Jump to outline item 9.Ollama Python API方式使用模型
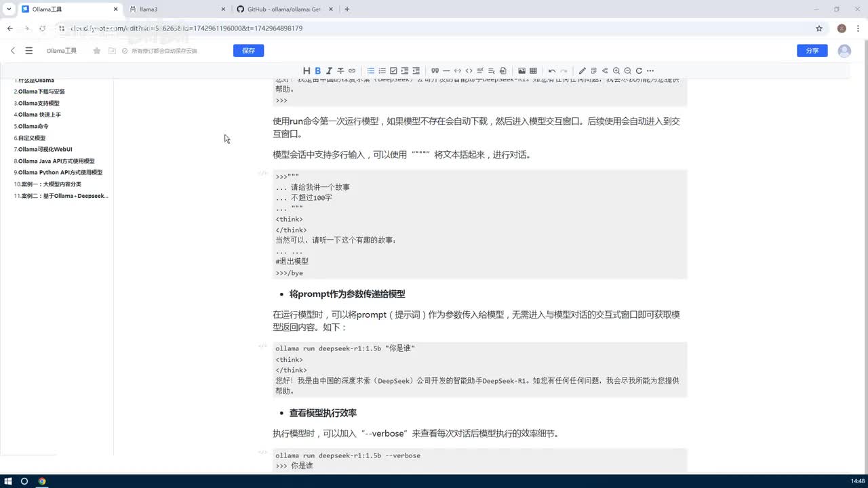The height and width of the screenshot is (488, 868). point(58,173)
